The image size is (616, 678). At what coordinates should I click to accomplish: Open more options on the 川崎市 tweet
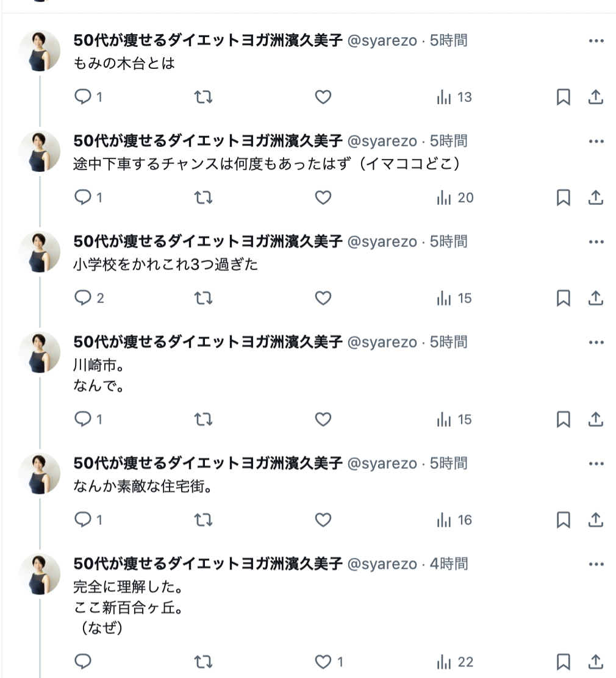596,343
